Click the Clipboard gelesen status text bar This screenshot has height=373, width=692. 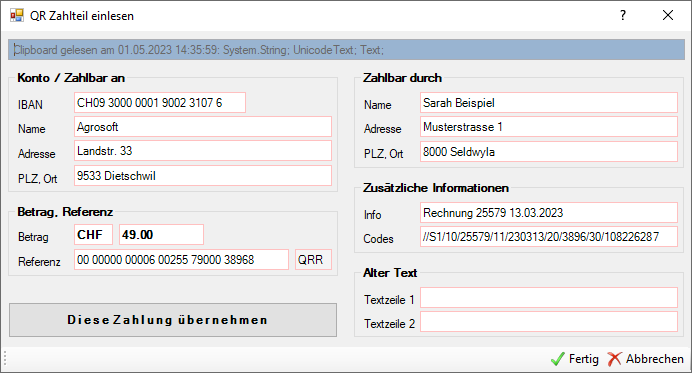(x=346, y=50)
